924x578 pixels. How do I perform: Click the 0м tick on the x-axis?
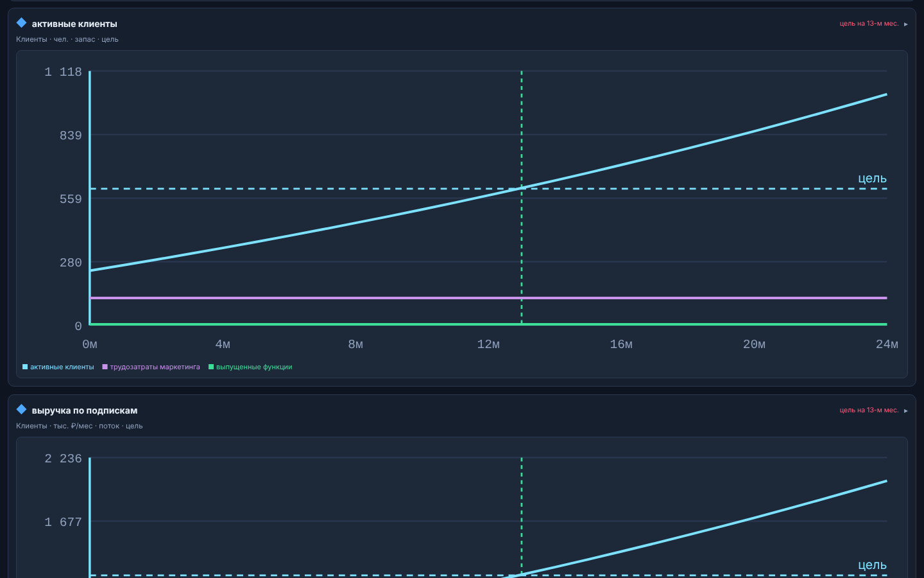(90, 344)
